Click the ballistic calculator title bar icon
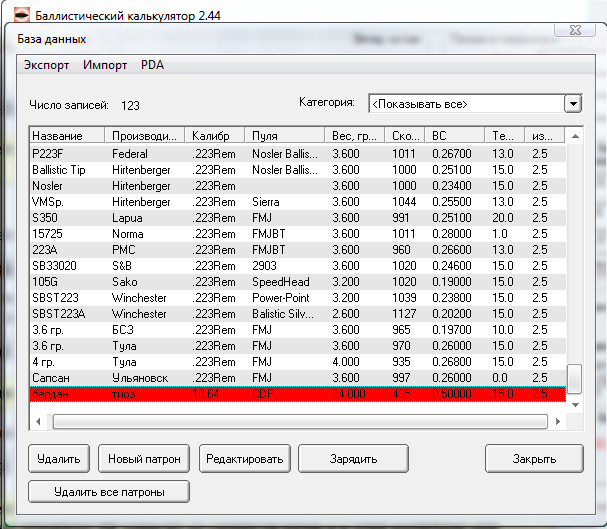Viewport: 607px width, 529px height. tap(17, 15)
